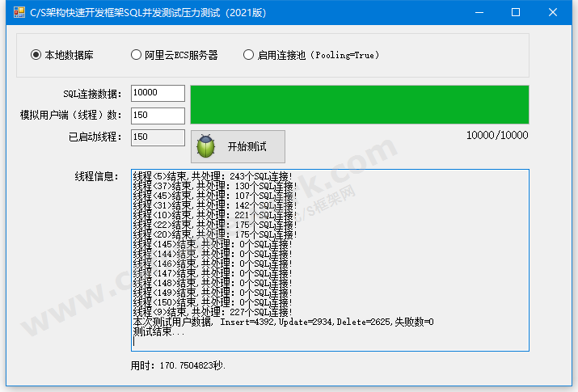This screenshot has height=392, width=578.
Task: Click the SQL连接数据 label
Action: [92, 94]
